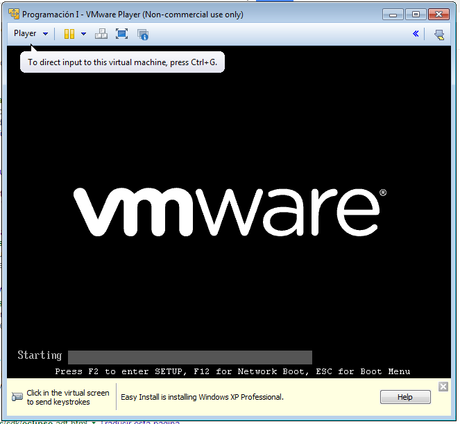
Task: Click the VMware Player title bar icon
Action: click(14, 14)
